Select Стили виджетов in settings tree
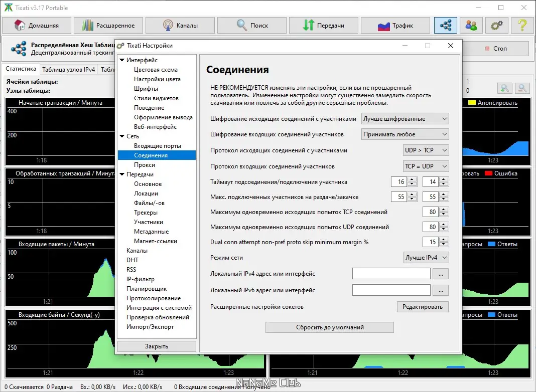The width and height of the screenshot is (536, 392). [x=156, y=98]
